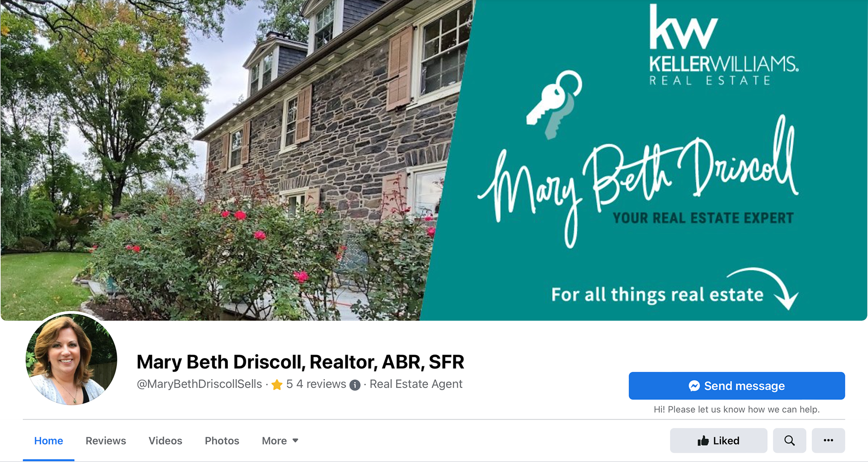
Task: Go to the Home tab
Action: [x=48, y=441]
